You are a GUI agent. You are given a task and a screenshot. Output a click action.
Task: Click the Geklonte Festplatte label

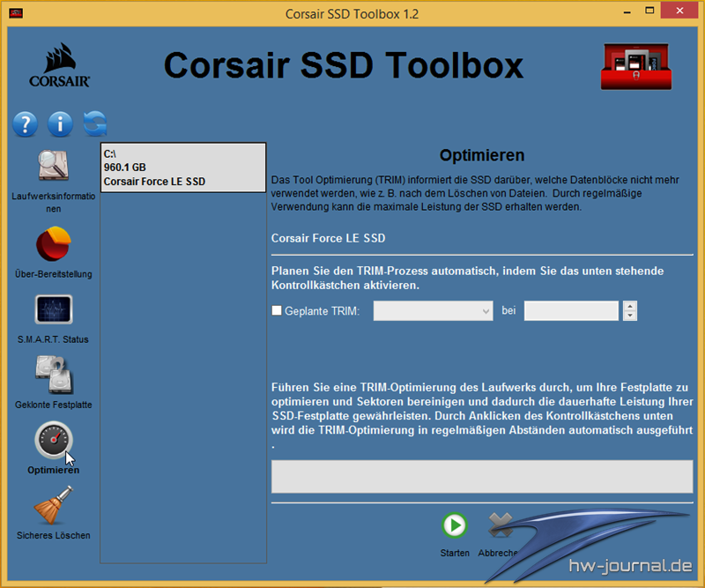coord(54,405)
